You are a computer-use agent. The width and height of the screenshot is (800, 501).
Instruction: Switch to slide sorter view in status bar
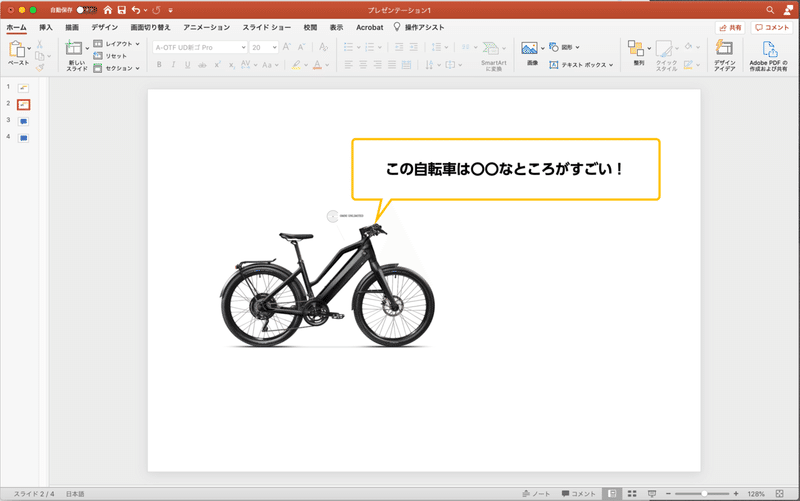tap(632, 493)
